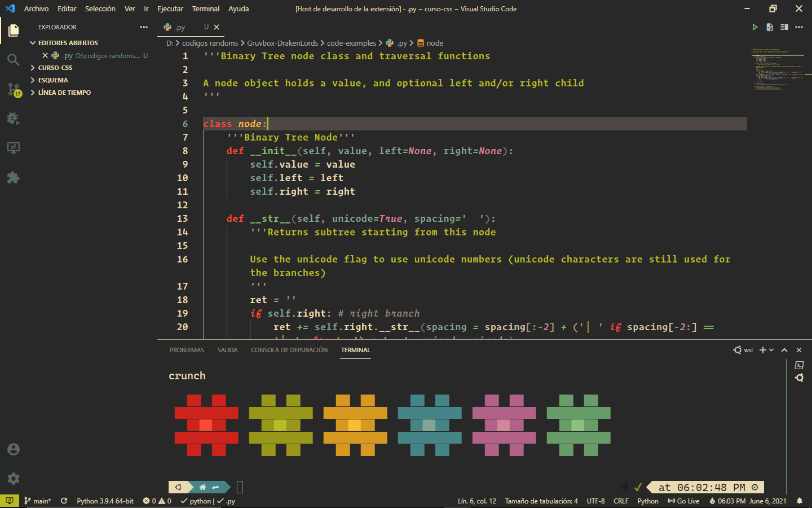
Task: Close the .py editor tab
Action: coord(217,27)
